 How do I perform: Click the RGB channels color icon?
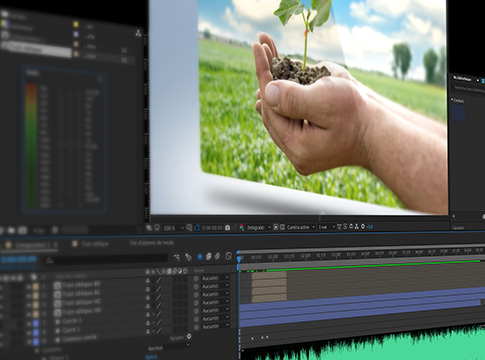point(241,227)
